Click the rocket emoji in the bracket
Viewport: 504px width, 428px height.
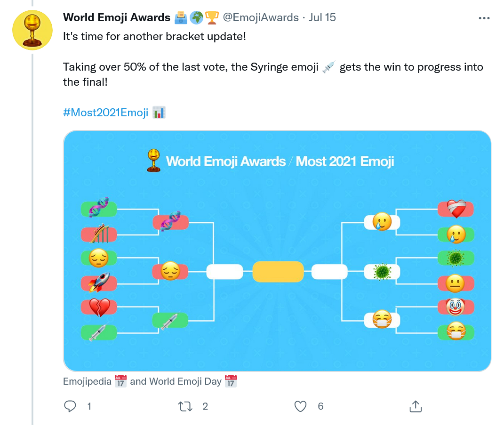click(x=99, y=283)
